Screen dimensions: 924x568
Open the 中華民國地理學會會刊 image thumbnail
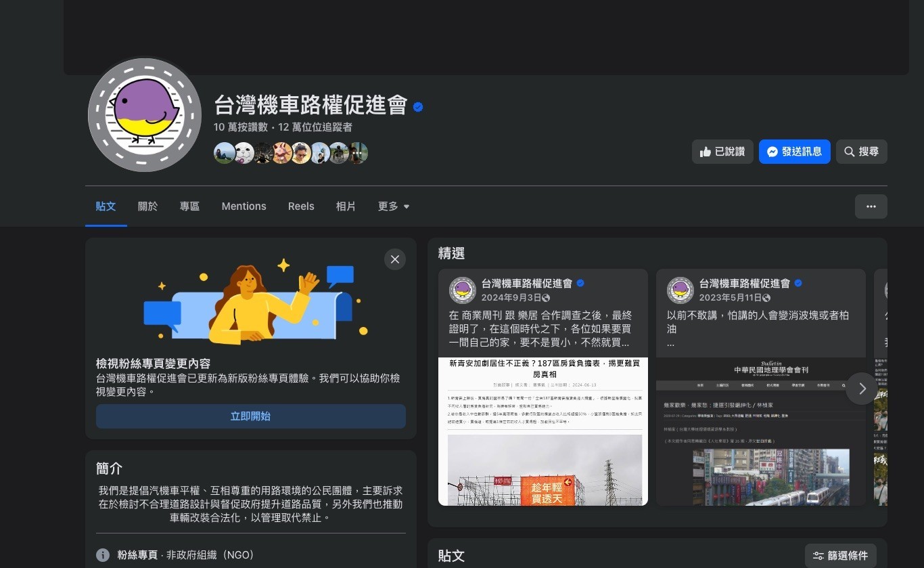[x=761, y=431]
